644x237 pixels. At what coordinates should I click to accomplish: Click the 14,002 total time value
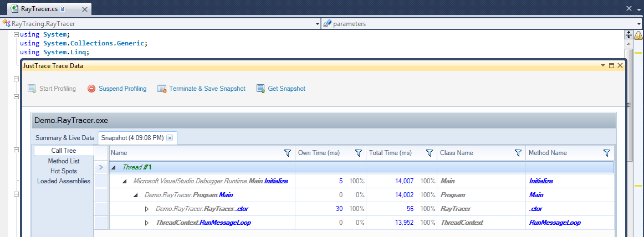pyautogui.click(x=404, y=195)
